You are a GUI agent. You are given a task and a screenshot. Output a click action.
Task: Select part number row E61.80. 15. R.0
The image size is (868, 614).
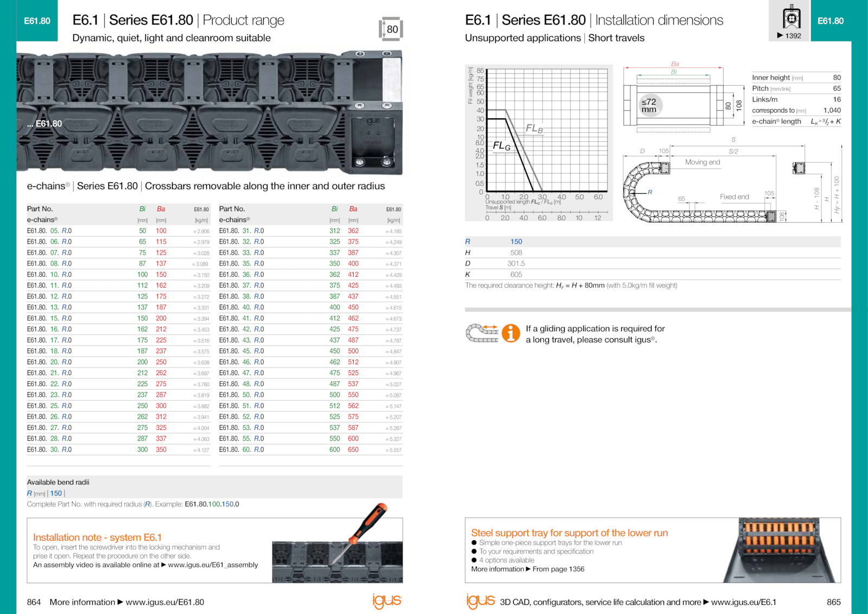click(x=118, y=318)
